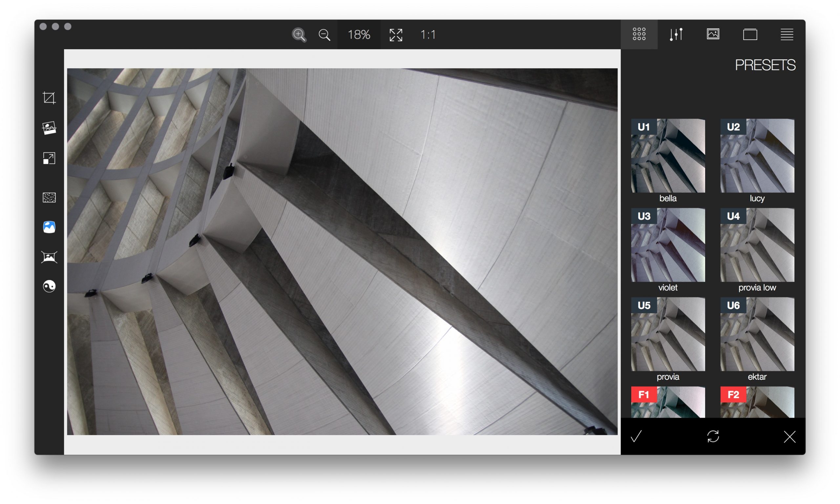840x504 pixels.
Task: Open the image picture tab
Action: coord(713,34)
